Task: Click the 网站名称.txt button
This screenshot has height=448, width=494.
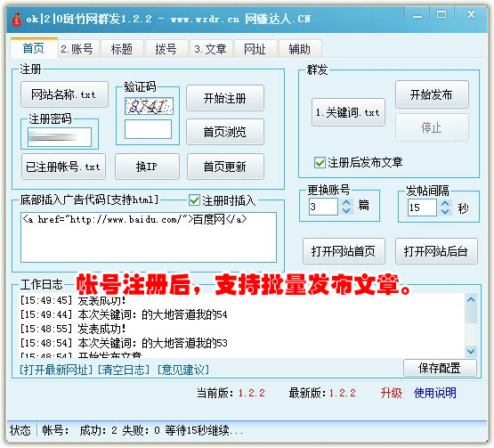Action: point(64,94)
